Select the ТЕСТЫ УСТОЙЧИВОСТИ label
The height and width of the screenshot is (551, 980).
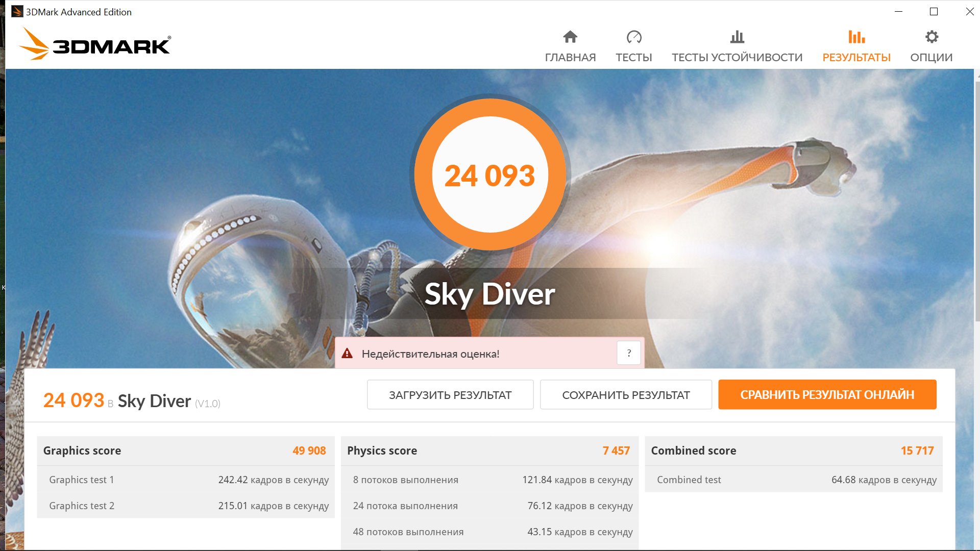pos(737,58)
